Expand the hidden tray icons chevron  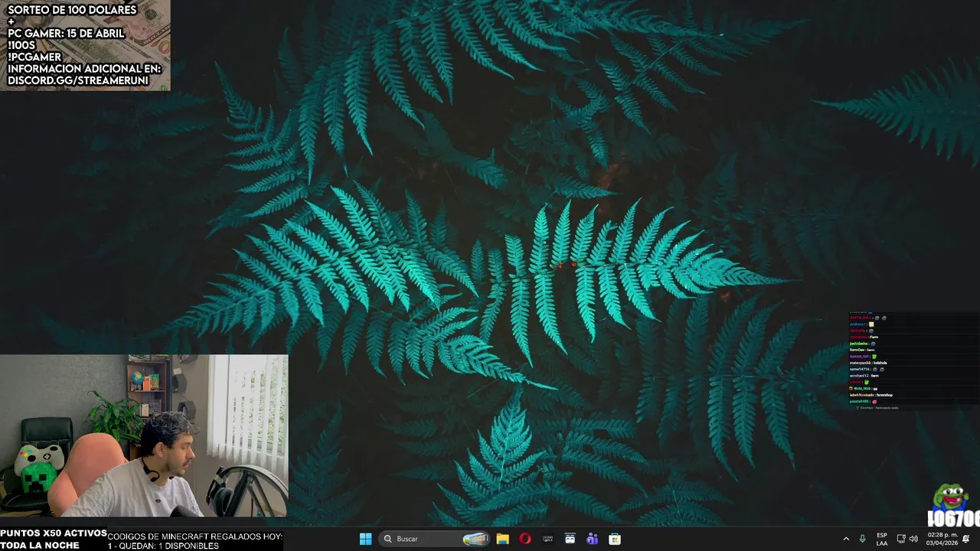[x=846, y=539]
